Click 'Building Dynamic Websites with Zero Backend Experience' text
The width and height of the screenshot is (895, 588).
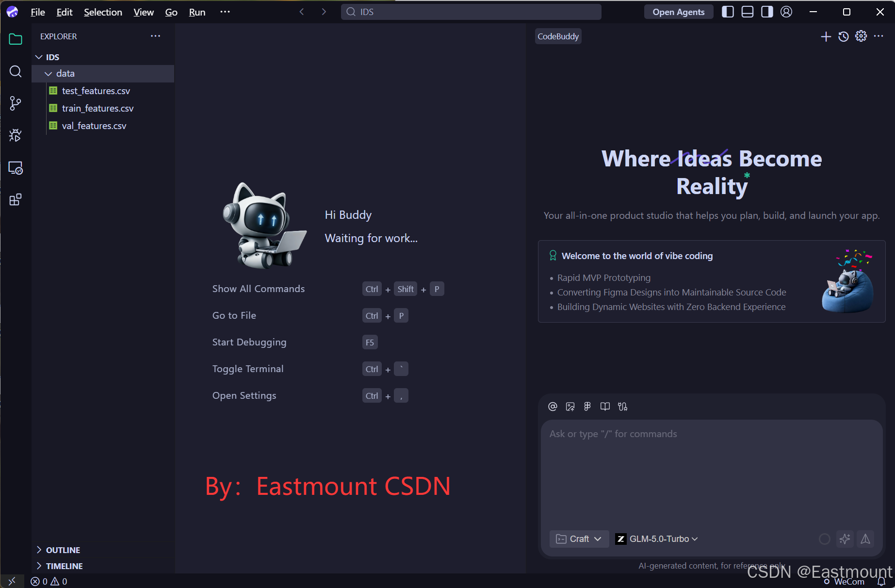point(671,307)
